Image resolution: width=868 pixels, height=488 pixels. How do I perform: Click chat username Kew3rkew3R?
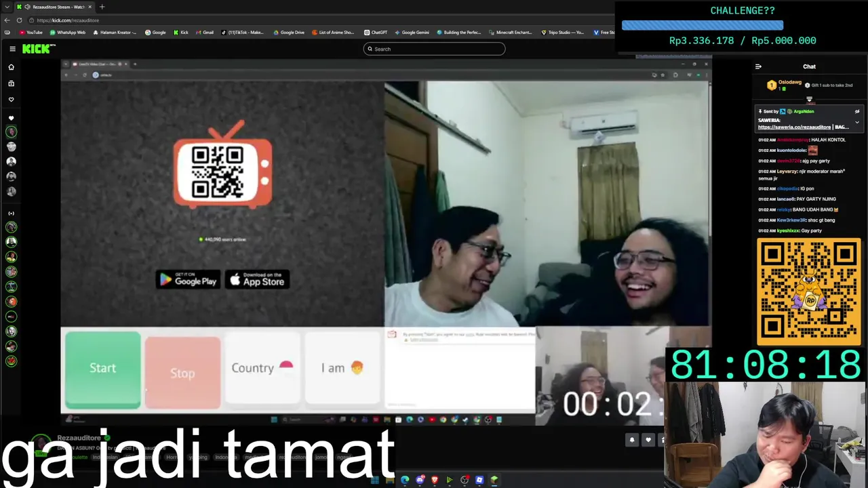tap(791, 220)
